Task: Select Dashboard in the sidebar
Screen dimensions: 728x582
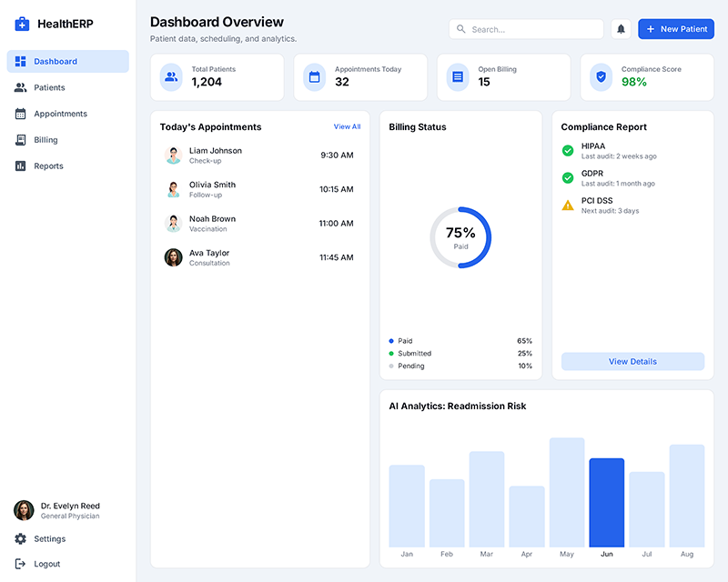Action: coord(55,61)
